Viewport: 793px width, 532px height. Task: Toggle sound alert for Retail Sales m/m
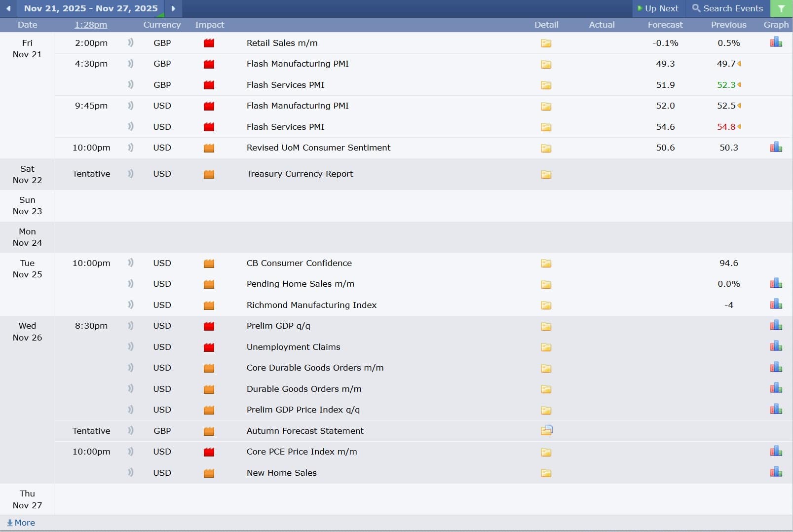pos(131,43)
